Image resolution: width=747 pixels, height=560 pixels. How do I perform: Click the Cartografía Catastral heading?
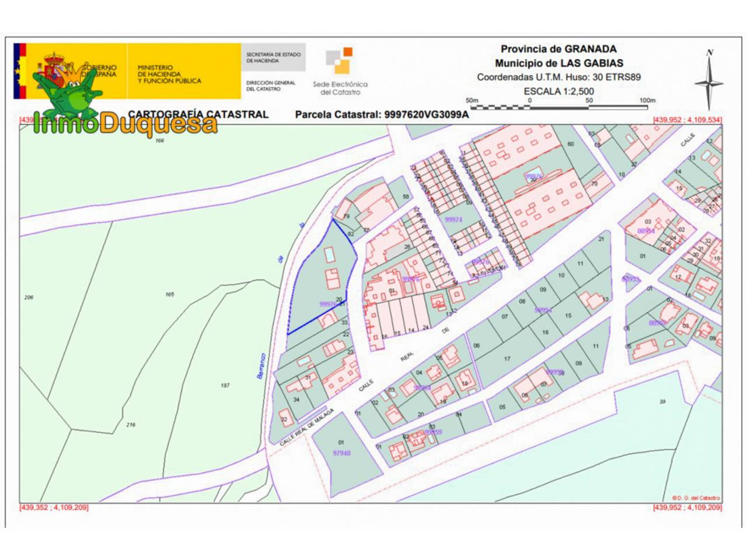(198, 114)
